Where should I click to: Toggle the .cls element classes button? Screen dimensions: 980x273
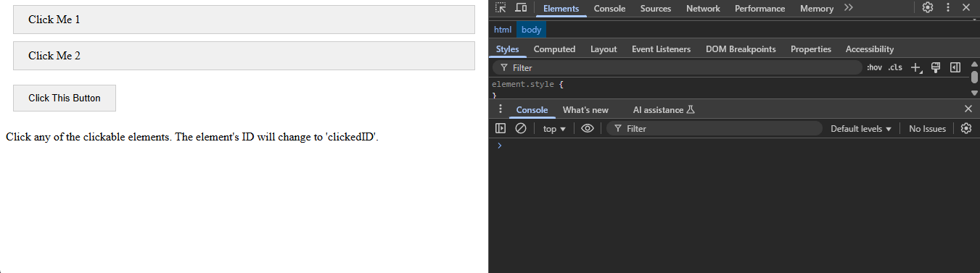point(895,67)
